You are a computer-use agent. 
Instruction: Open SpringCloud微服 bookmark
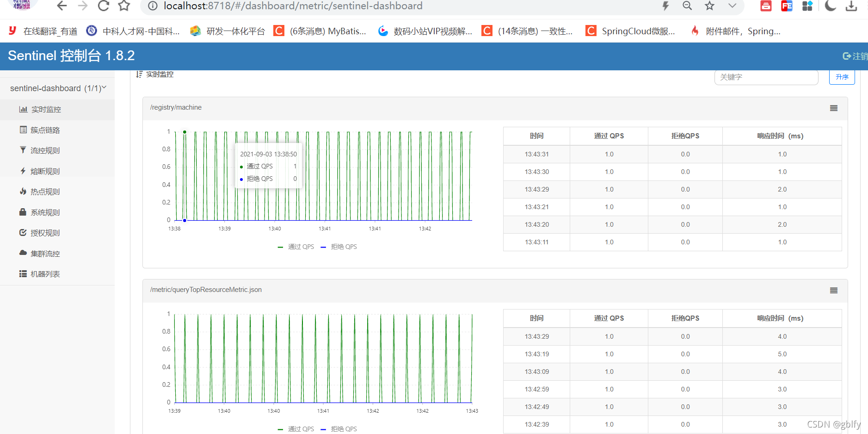pos(630,31)
